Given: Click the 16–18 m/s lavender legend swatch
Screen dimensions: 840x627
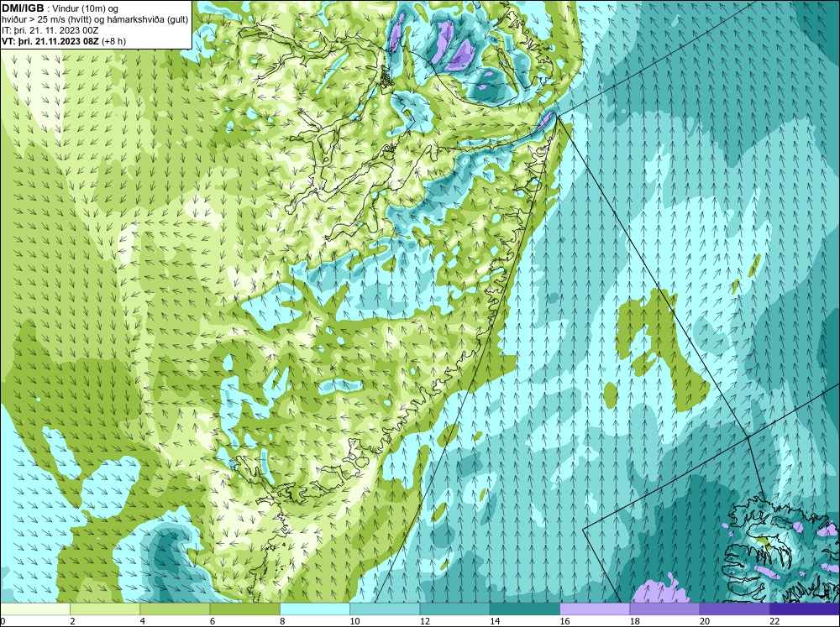Looking at the screenshot, I should coord(595,609).
